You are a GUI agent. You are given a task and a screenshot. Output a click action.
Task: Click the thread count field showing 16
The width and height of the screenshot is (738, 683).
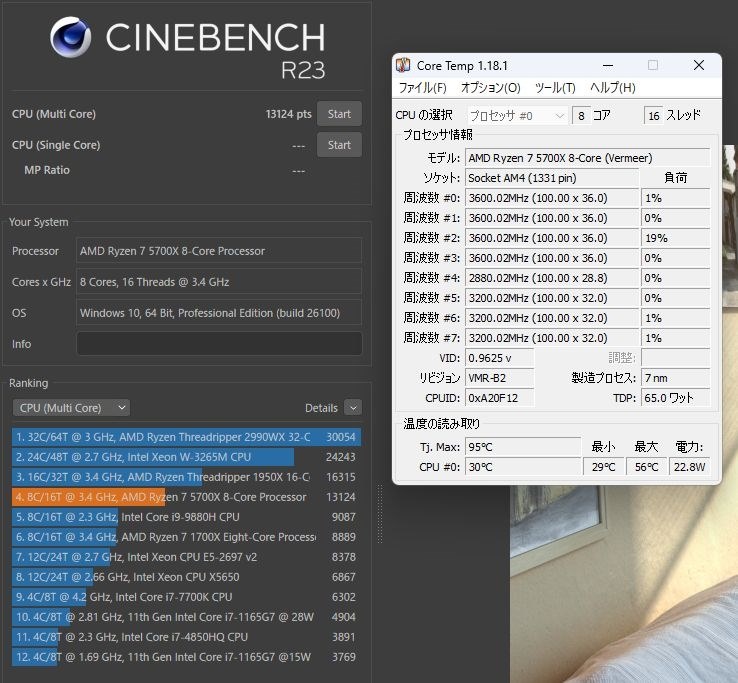click(653, 115)
